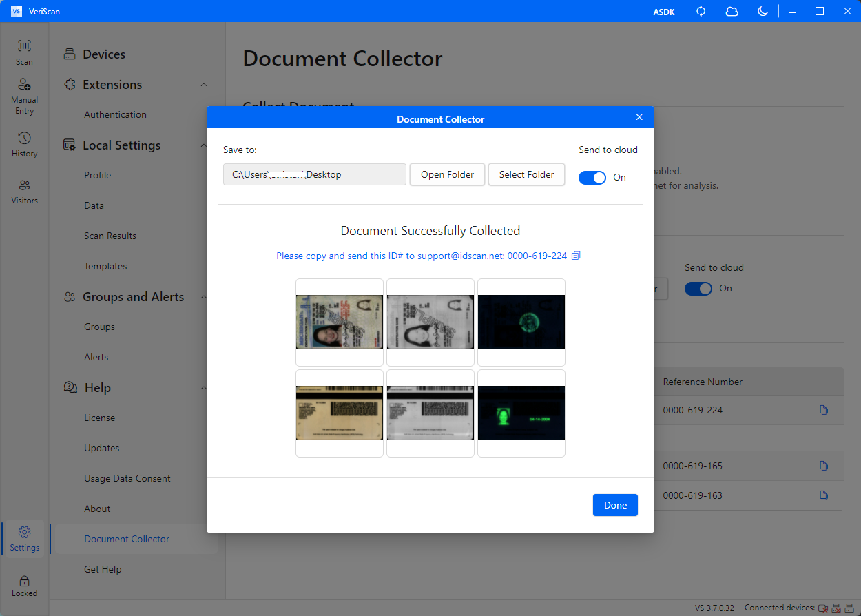Copy reference number 0000-619-163

[824, 495]
